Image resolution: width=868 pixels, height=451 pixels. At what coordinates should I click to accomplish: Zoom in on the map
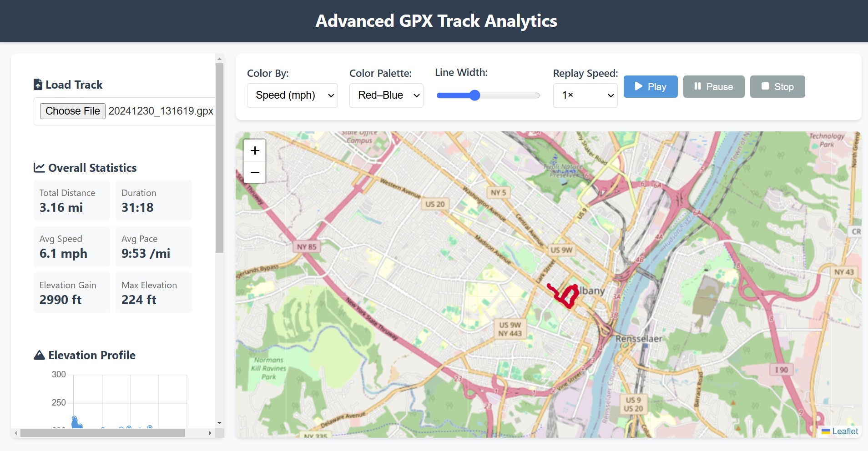pos(255,150)
